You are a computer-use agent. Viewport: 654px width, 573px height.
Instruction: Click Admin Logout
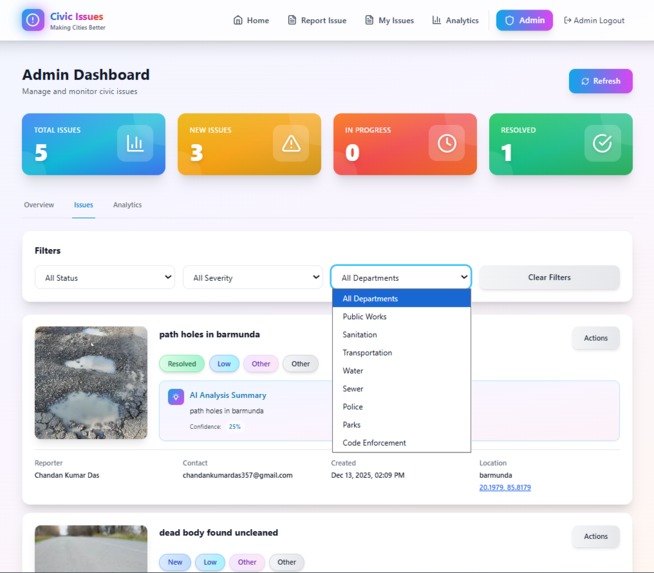[x=594, y=20]
